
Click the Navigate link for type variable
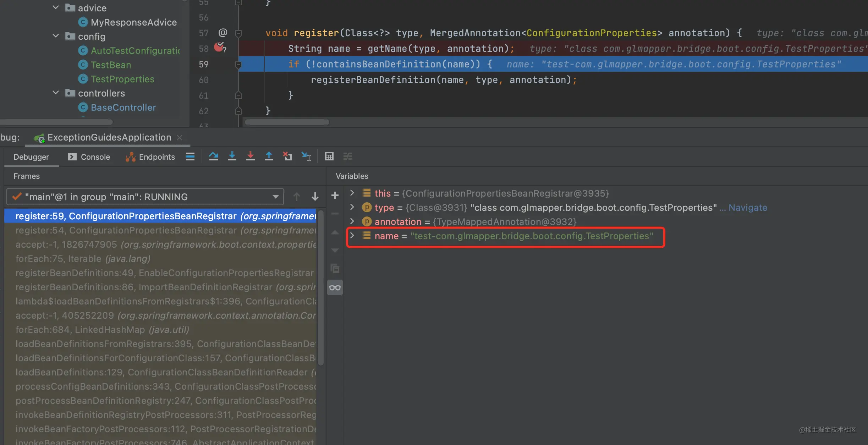tap(748, 208)
